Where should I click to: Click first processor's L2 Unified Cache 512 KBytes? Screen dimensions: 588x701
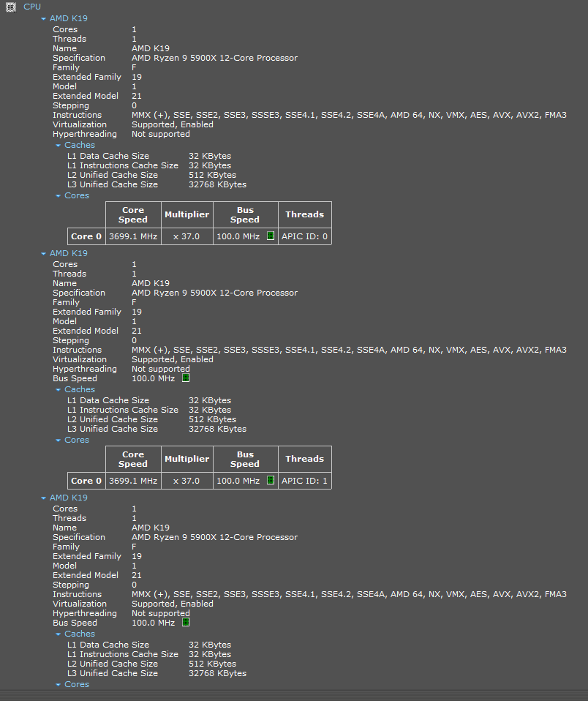(x=212, y=176)
